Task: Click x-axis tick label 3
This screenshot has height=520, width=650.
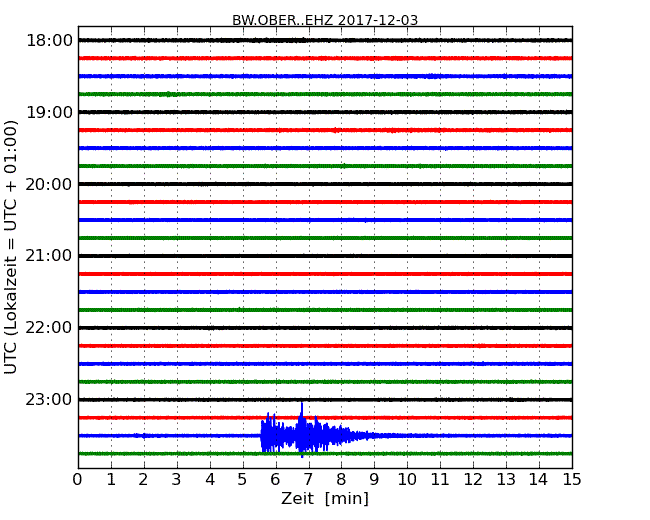Action: click(x=177, y=480)
